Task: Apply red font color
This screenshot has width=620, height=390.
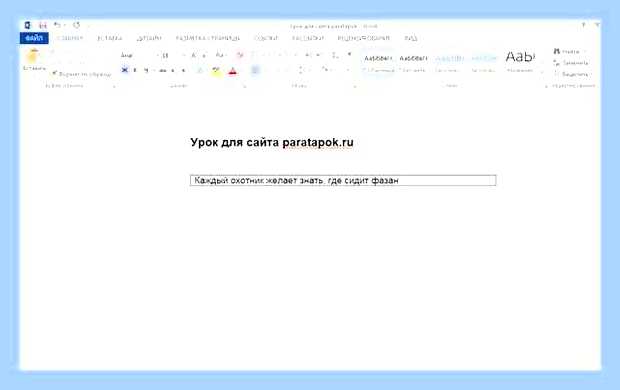Action: click(x=232, y=71)
